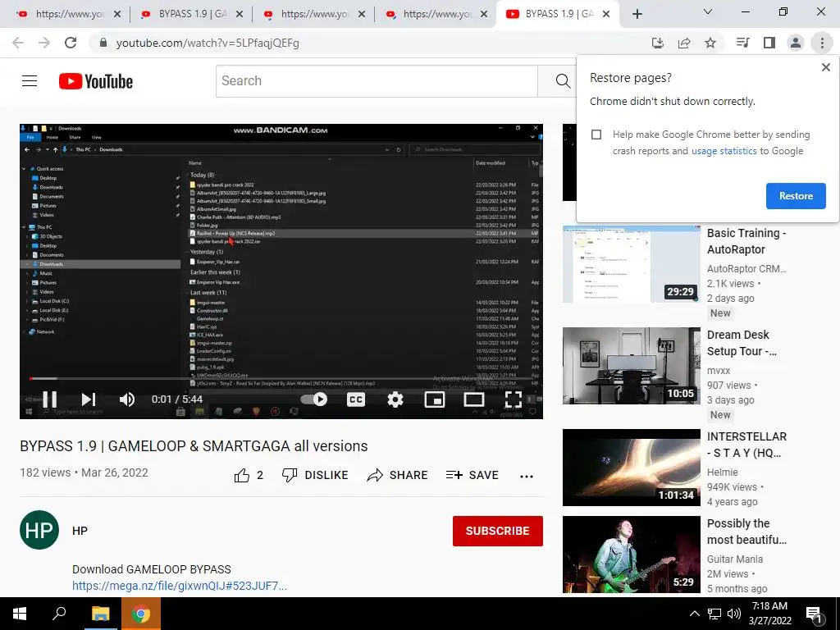Open YouTube guide hamburger menu
Image resolution: width=840 pixels, height=630 pixels.
coord(30,81)
